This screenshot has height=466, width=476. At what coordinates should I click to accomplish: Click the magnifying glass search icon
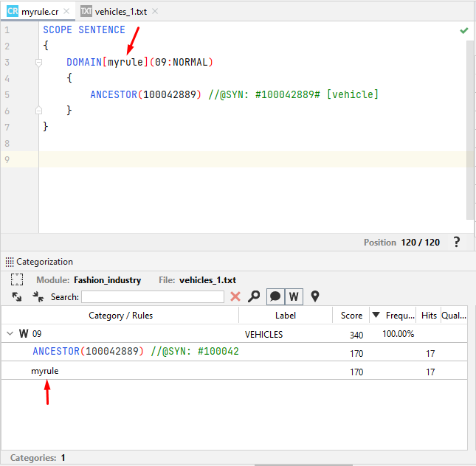coord(254,296)
